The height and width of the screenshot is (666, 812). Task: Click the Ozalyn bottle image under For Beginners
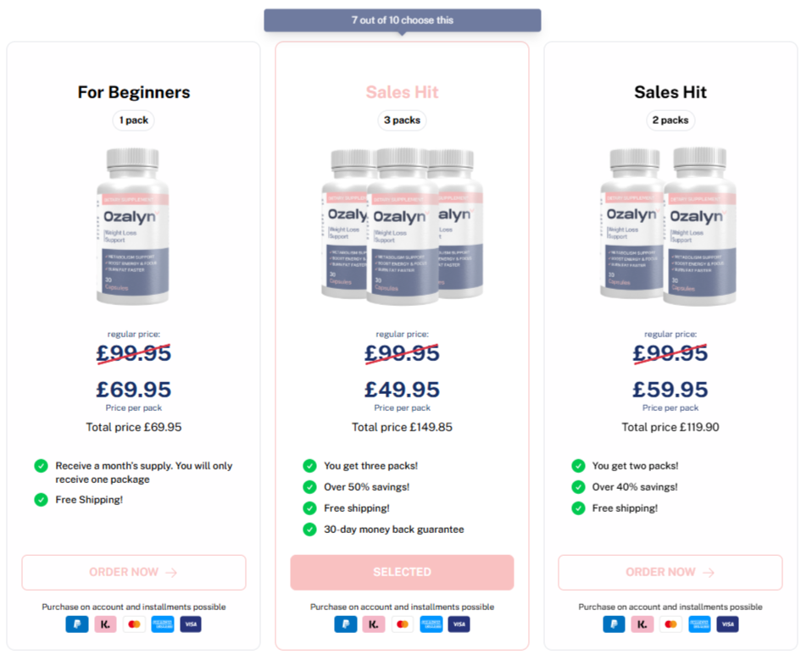coord(133,229)
